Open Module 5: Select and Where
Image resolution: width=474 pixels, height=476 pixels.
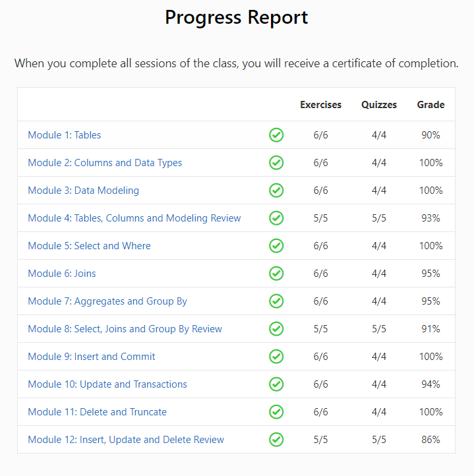tap(89, 246)
